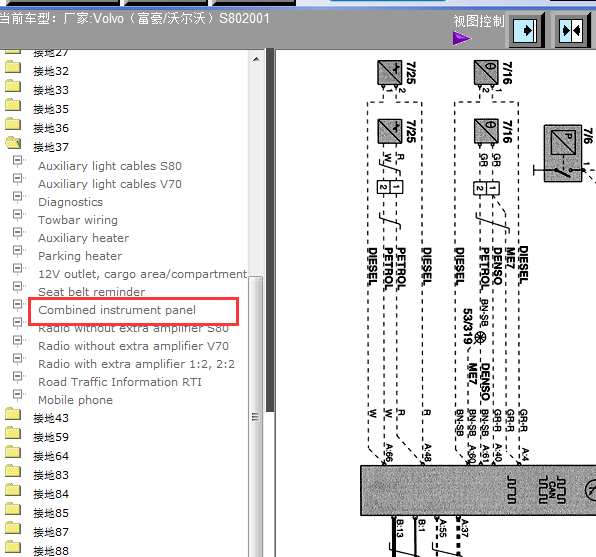This screenshot has height=557, width=596.
Task: Select the 接地32 tree entry
Action: coord(51,71)
